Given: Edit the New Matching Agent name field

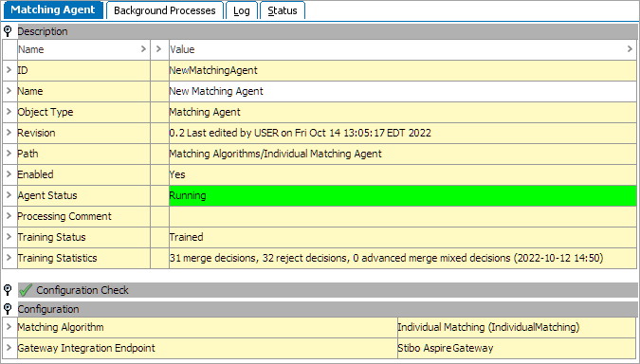Looking at the screenshot, I should pos(402,91).
